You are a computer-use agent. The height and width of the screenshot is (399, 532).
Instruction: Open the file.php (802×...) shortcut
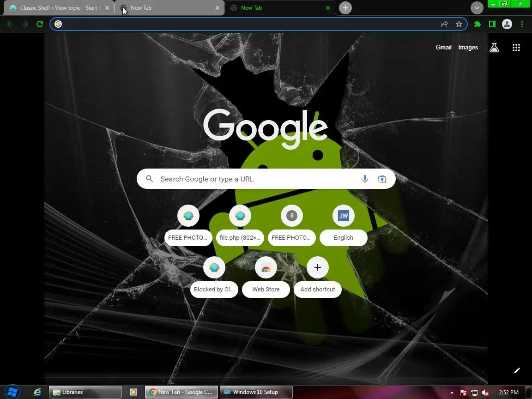pos(240,225)
